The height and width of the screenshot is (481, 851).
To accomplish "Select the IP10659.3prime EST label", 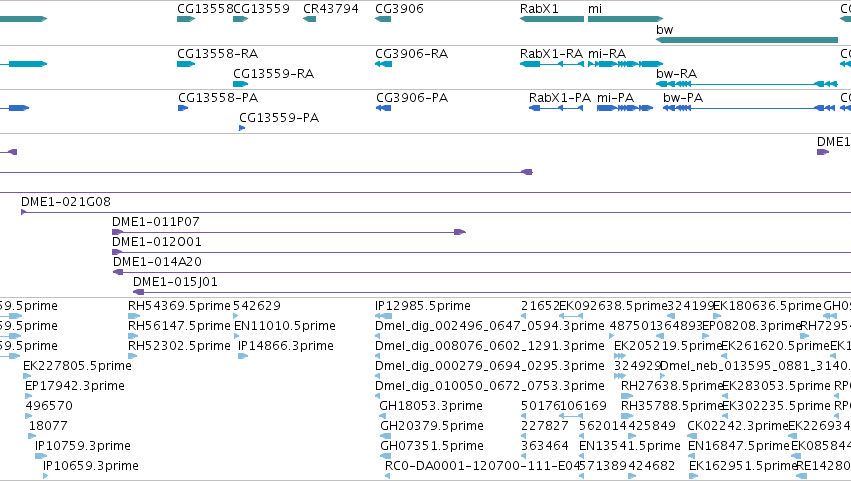I will click(91, 466).
